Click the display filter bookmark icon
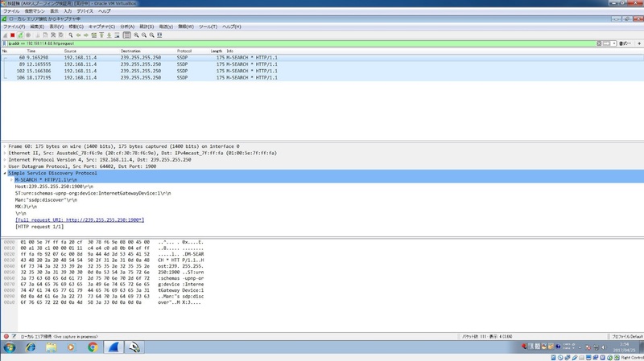 [5, 43]
